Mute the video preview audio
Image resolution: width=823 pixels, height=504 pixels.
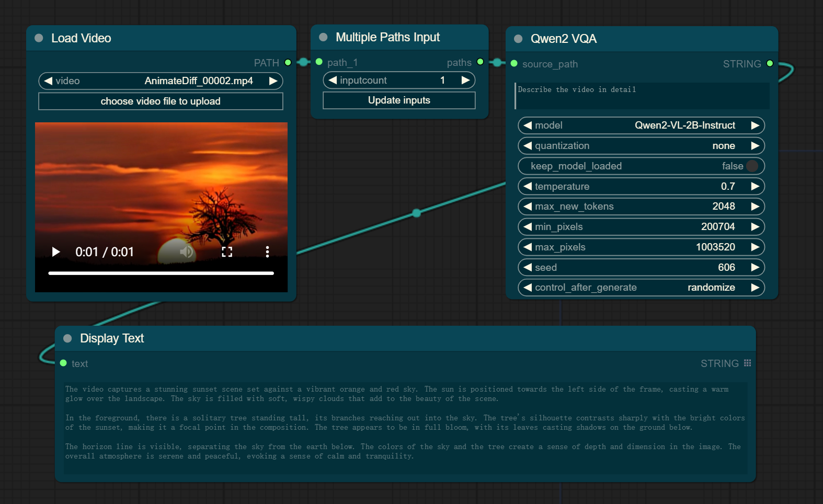point(186,252)
